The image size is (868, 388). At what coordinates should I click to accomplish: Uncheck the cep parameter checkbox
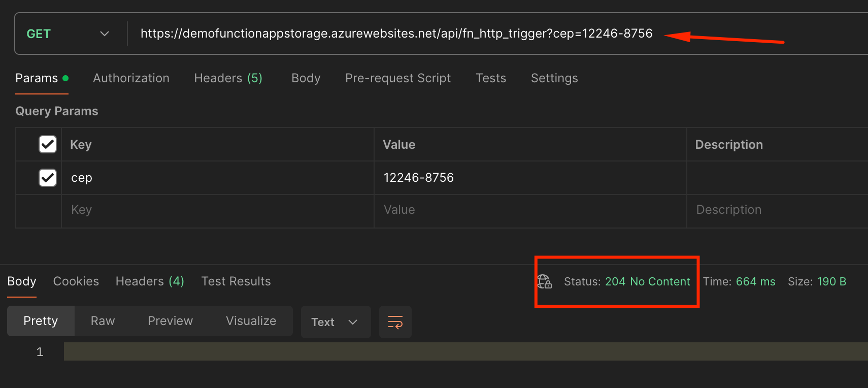pos(48,178)
